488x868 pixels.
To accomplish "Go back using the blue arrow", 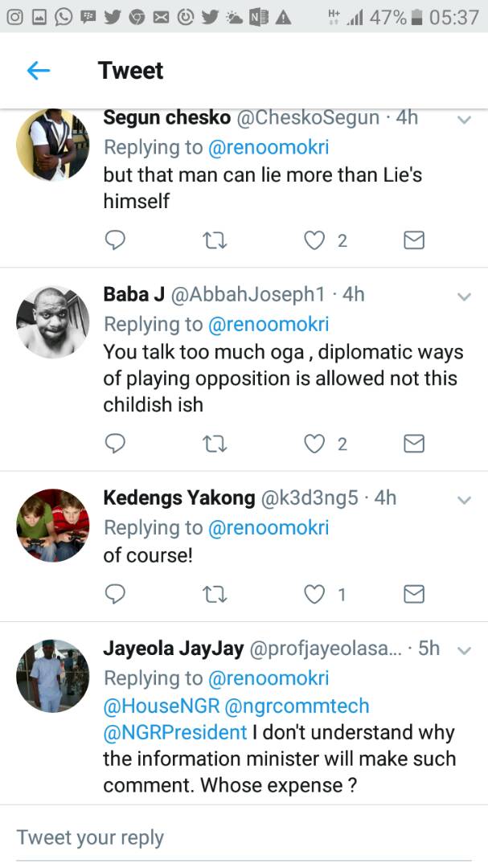I will pyautogui.click(x=39, y=71).
